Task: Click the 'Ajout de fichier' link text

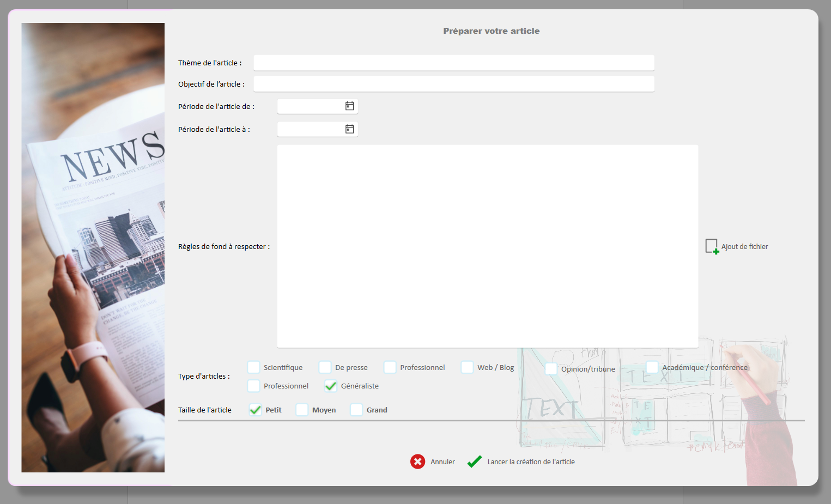Action: coord(744,246)
